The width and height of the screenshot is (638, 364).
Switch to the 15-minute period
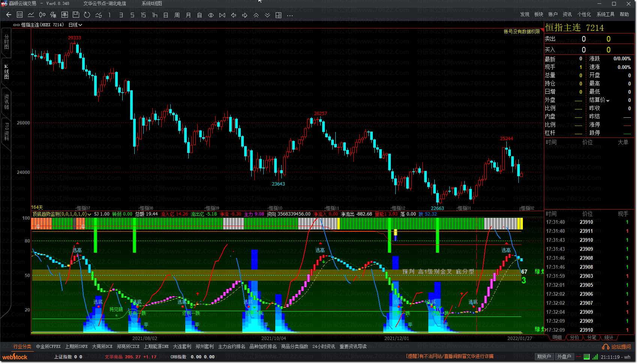point(143,15)
